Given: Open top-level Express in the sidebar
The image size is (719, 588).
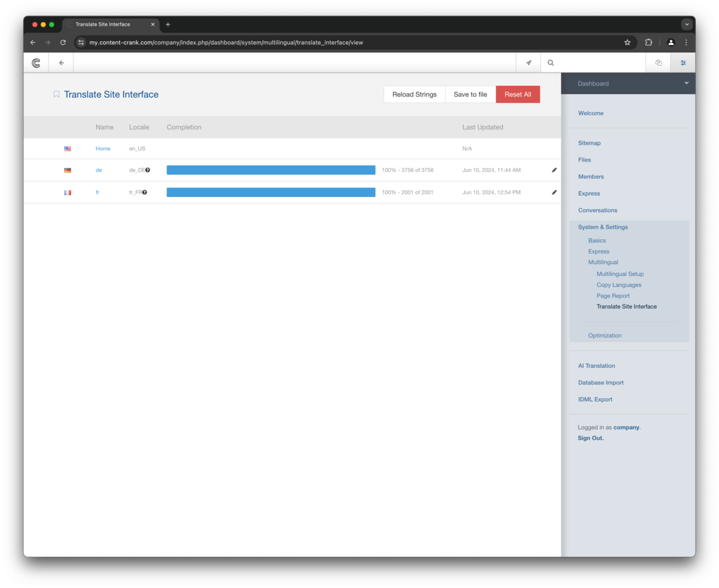Looking at the screenshot, I should point(589,194).
